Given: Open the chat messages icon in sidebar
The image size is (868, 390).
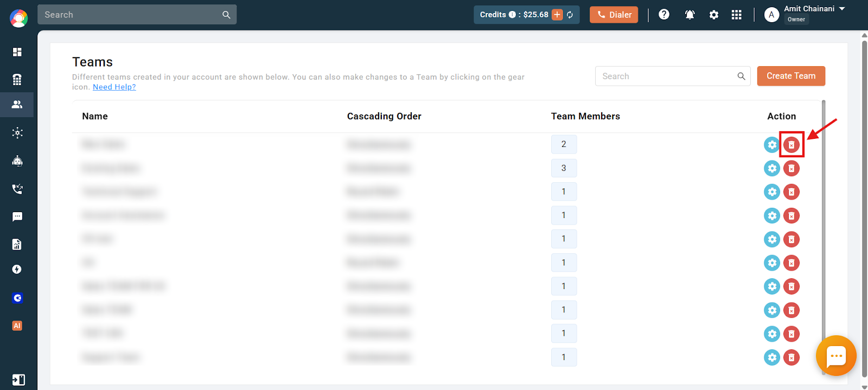Looking at the screenshot, I should [17, 217].
